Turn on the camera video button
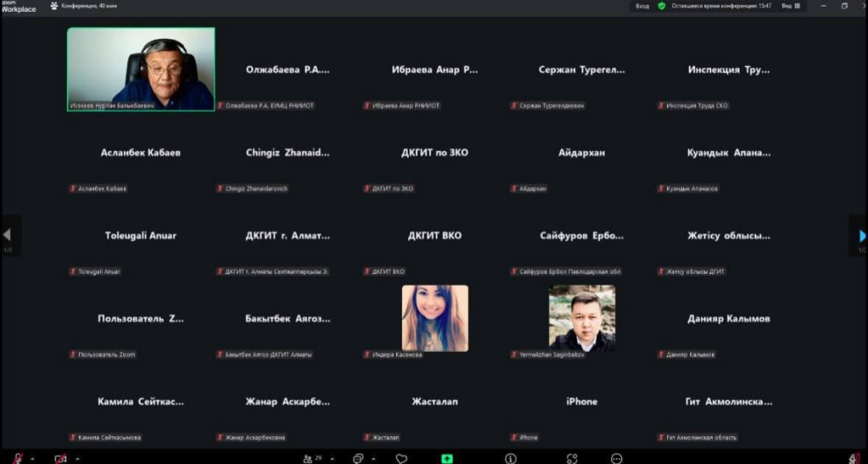The height and width of the screenshot is (464, 868). point(60,458)
